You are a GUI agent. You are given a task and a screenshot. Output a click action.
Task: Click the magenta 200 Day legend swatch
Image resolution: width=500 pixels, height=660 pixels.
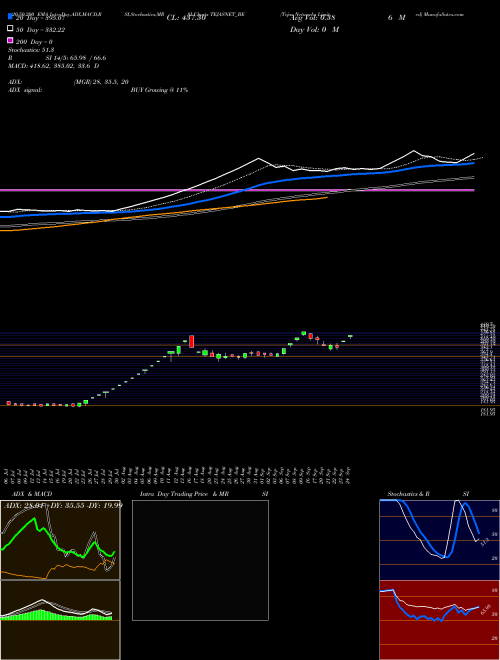[x=10, y=40]
